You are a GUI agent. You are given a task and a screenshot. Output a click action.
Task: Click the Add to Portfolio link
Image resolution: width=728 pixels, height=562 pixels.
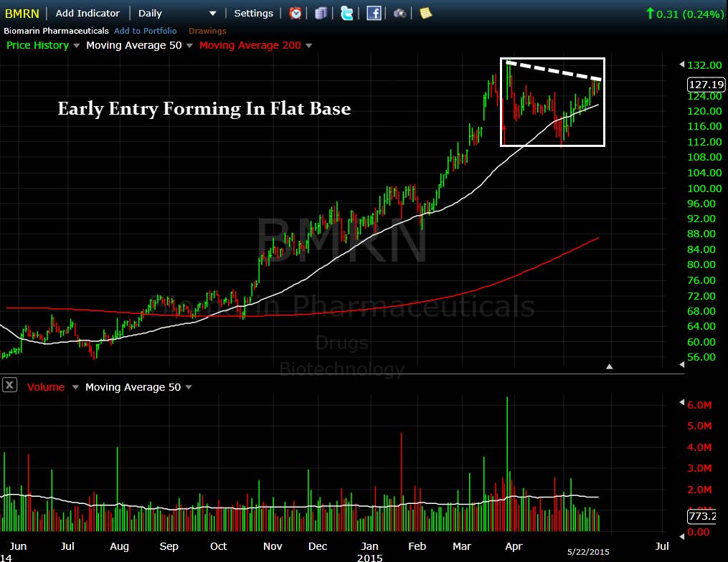146,31
